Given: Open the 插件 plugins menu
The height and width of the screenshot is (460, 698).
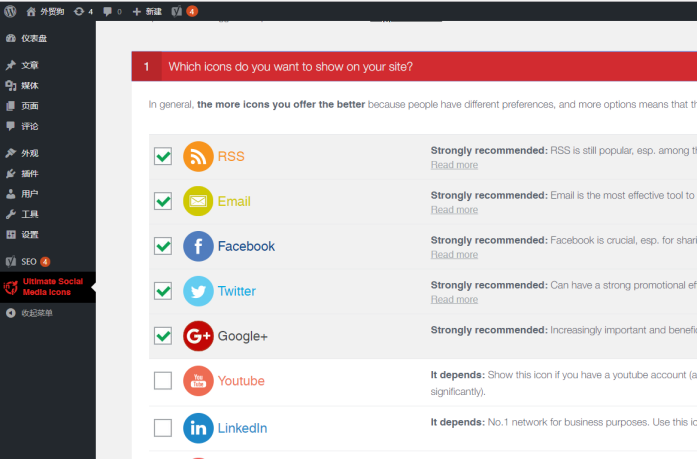Looking at the screenshot, I should pos(30,174).
